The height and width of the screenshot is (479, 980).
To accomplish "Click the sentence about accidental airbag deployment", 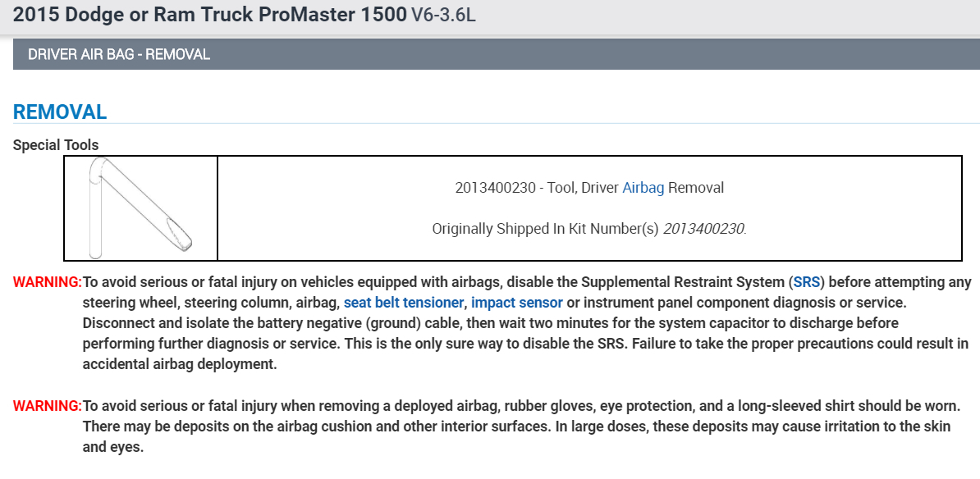I will pyautogui.click(x=180, y=365).
